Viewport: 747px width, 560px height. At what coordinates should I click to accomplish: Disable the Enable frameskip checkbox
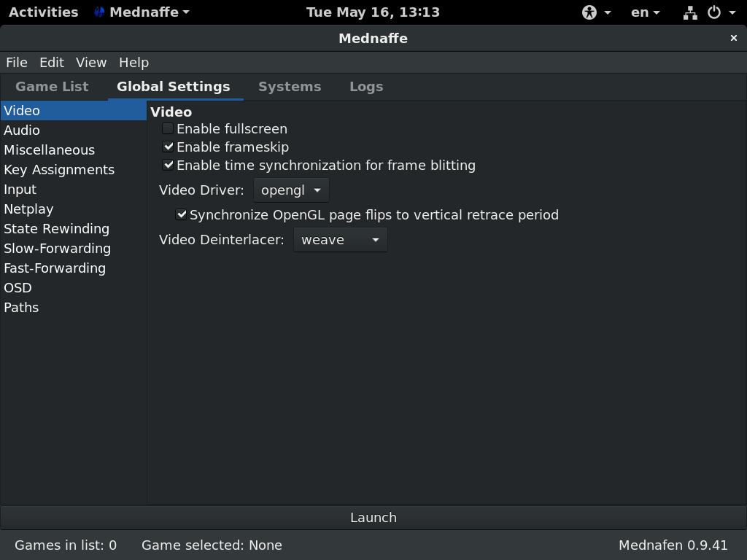click(x=168, y=147)
